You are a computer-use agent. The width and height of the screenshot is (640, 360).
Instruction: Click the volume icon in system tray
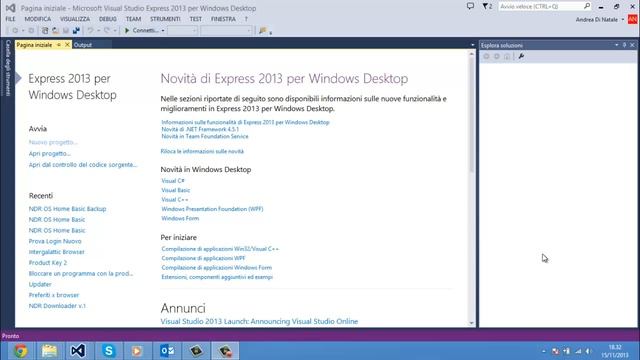click(x=589, y=351)
